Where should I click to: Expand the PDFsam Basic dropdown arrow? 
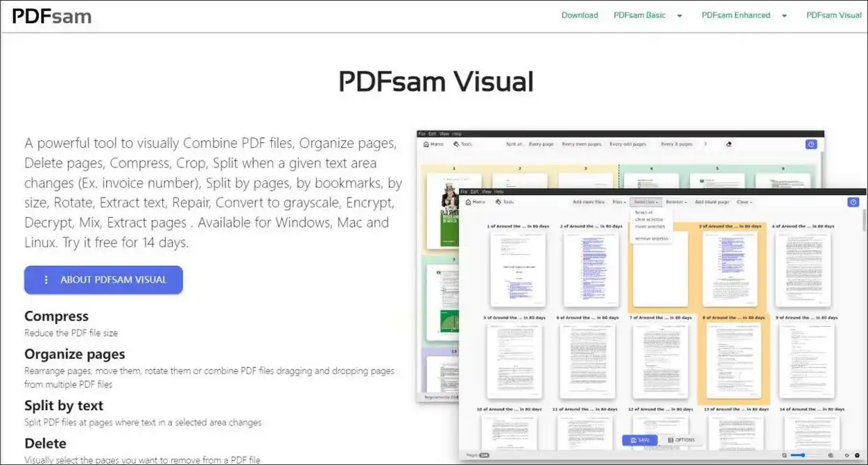pos(679,15)
